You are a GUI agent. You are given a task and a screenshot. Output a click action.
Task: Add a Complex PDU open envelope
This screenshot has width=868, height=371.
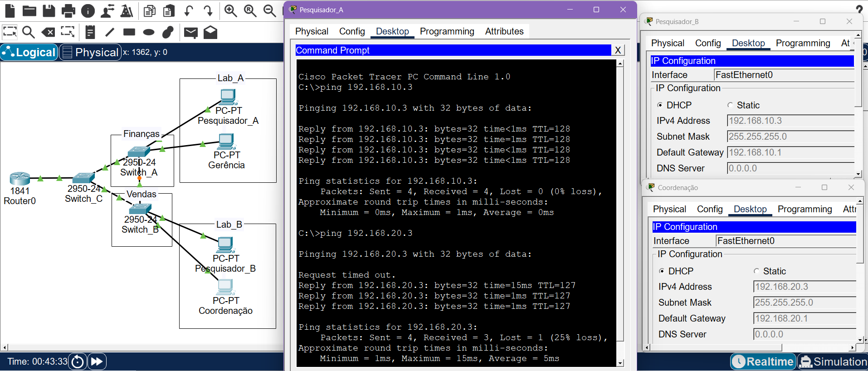pyautogui.click(x=210, y=32)
